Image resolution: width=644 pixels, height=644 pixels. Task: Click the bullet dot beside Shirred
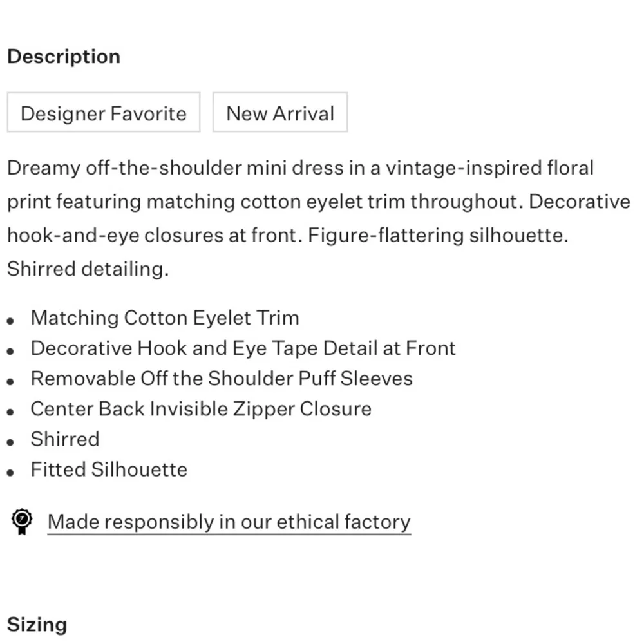coord(11,442)
